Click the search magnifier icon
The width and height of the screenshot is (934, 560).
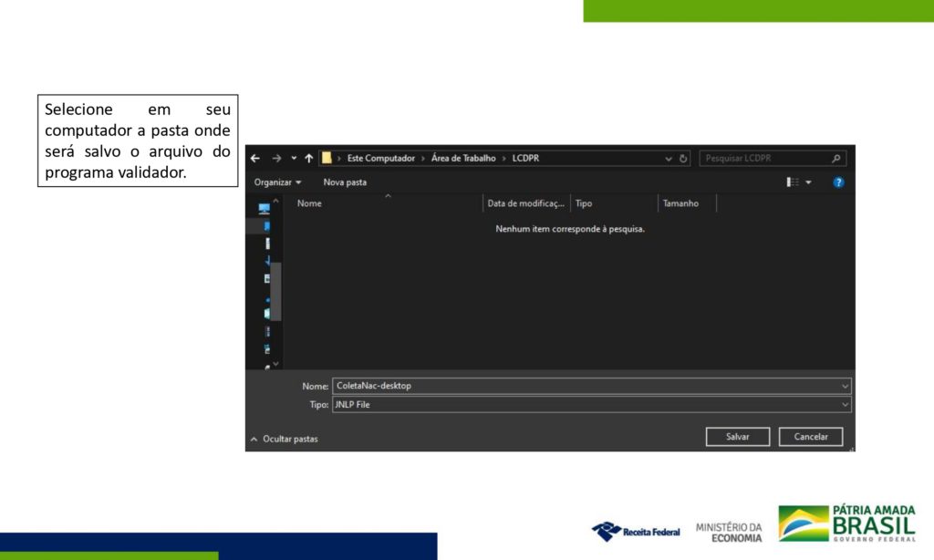pos(836,159)
